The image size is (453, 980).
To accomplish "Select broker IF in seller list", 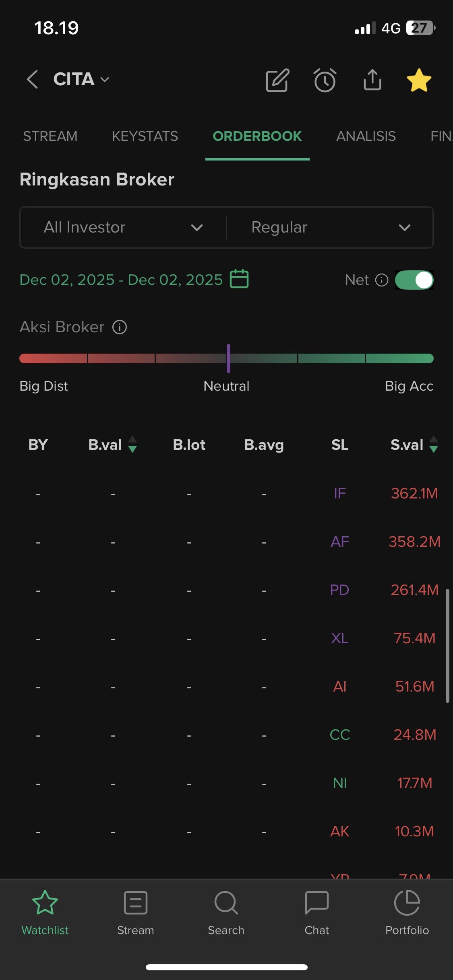I will [x=339, y=493].
